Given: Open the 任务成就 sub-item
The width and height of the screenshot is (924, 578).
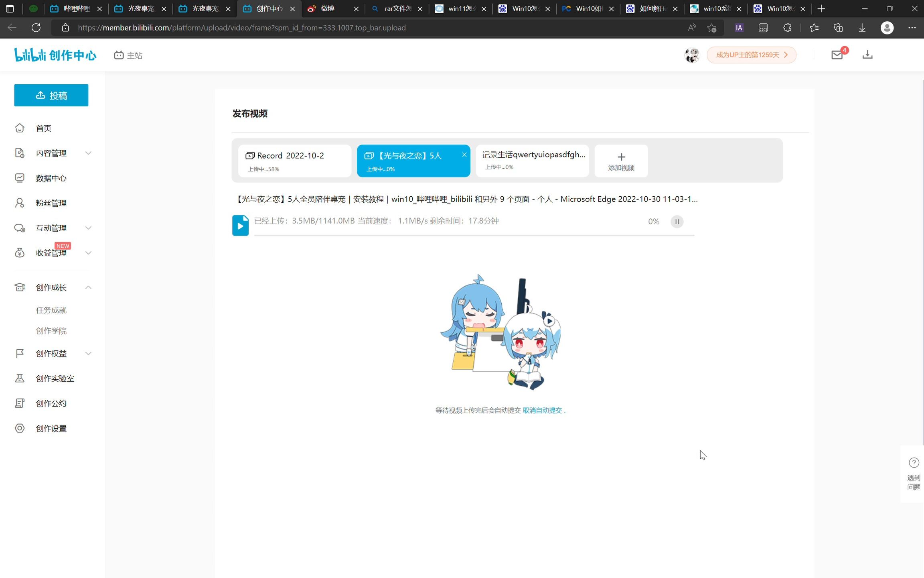Looking at the screenshot, I should (x=51, y=310).
